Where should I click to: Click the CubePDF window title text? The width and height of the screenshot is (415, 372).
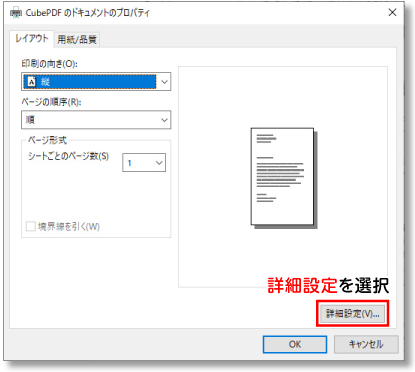88,13
